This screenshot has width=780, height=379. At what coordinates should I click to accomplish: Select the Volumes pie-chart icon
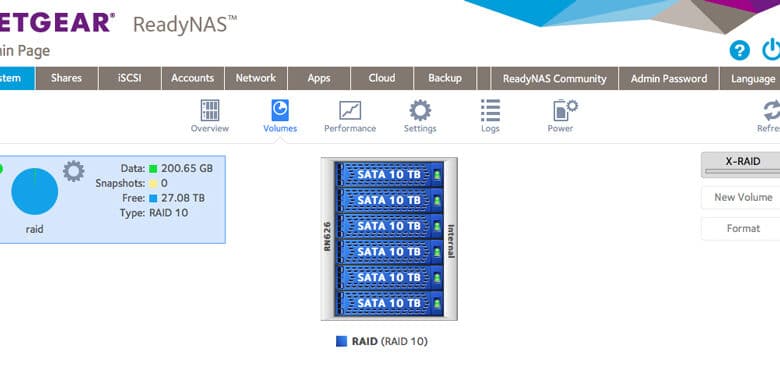coord(280,110)
